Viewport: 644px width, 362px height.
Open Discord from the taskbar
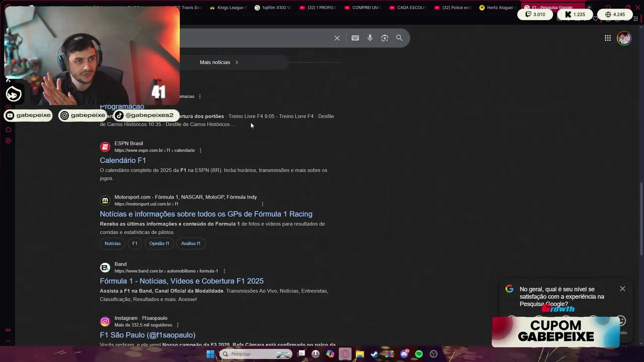pyautogui.click(x=404, y=354)
